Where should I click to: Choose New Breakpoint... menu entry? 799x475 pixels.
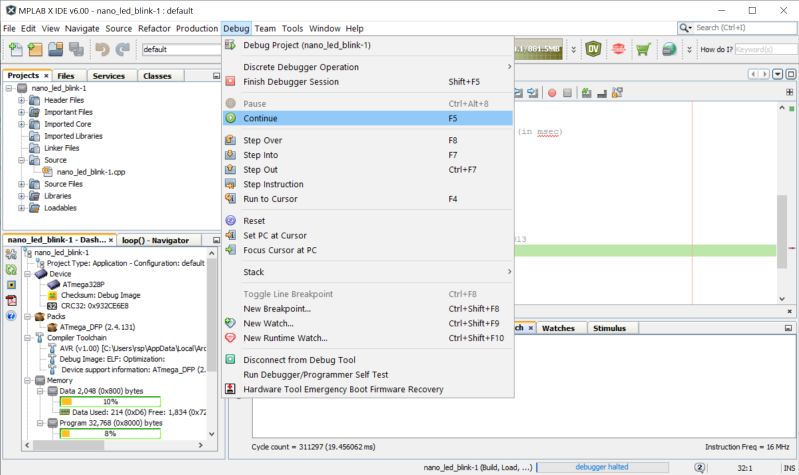[x=367, y=309]
